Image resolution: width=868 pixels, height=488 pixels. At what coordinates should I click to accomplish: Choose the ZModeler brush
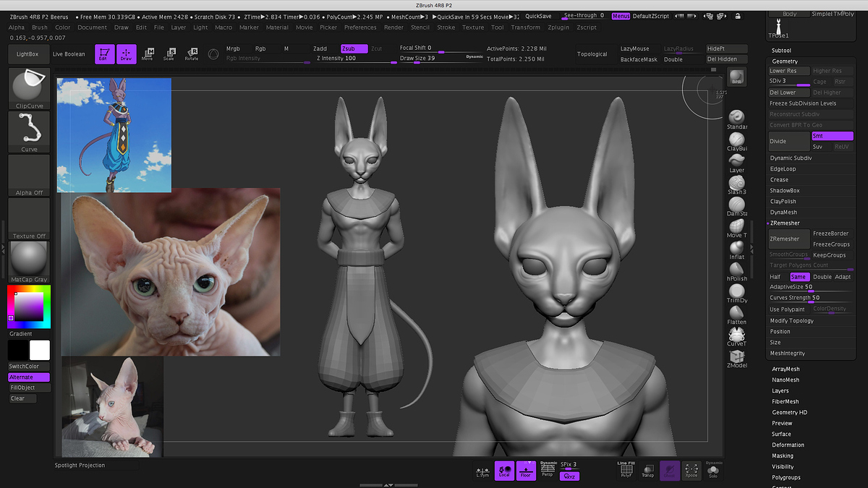pyautogui.click(x=736, y=358)
